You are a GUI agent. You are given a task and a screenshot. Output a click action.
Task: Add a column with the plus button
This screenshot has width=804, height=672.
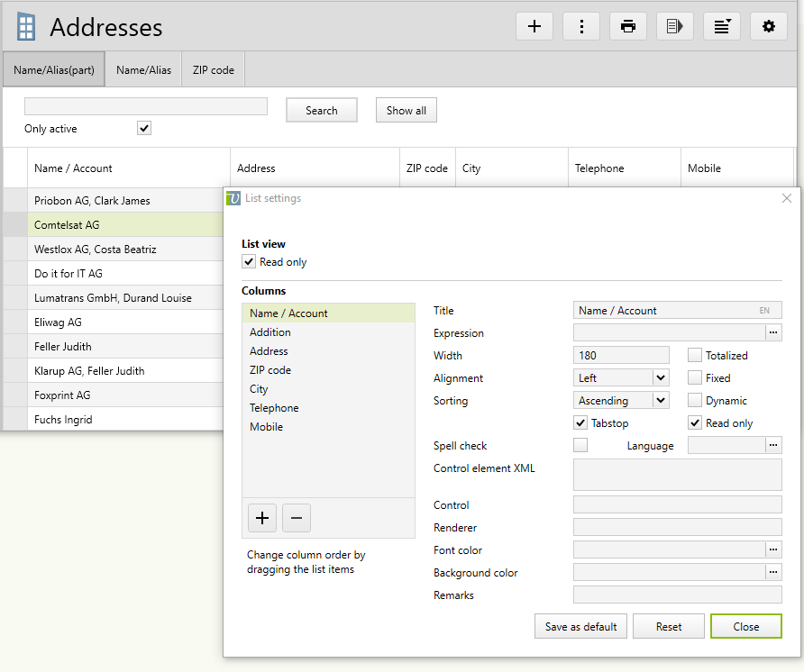[x=262, y=518]
